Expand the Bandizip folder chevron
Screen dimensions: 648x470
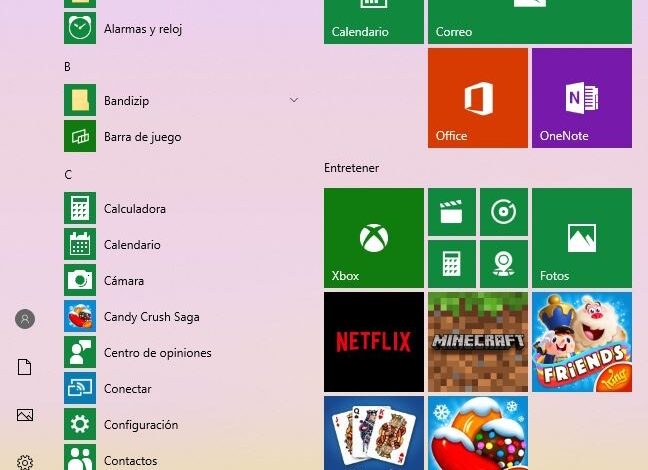click(294, 100)
